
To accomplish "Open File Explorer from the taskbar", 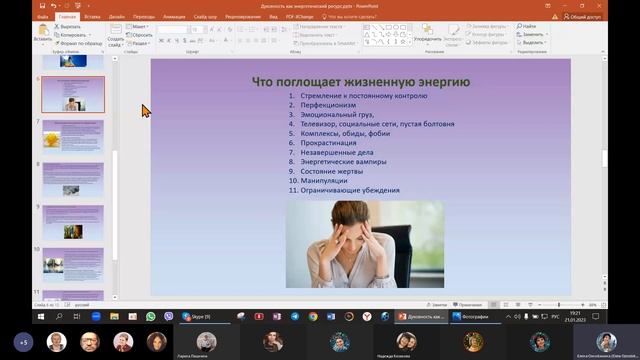I will click(114, 316).
